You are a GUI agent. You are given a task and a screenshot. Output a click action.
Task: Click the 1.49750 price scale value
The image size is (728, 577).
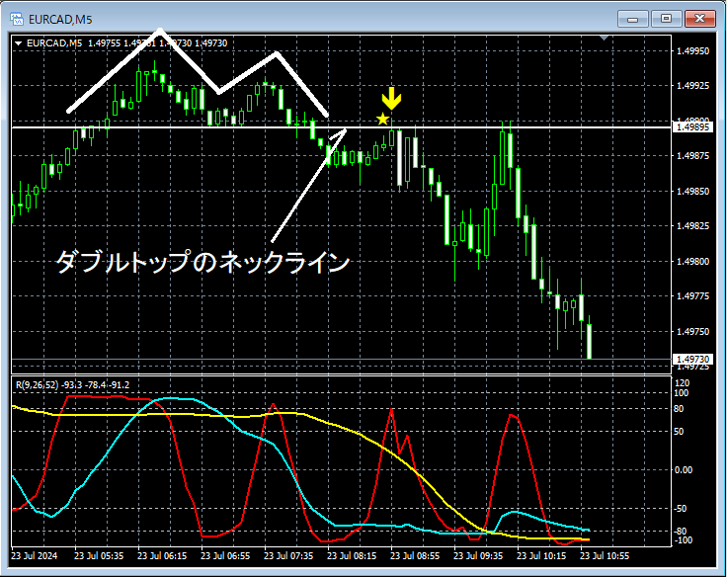pyautogui.click(x=692, y=331)
